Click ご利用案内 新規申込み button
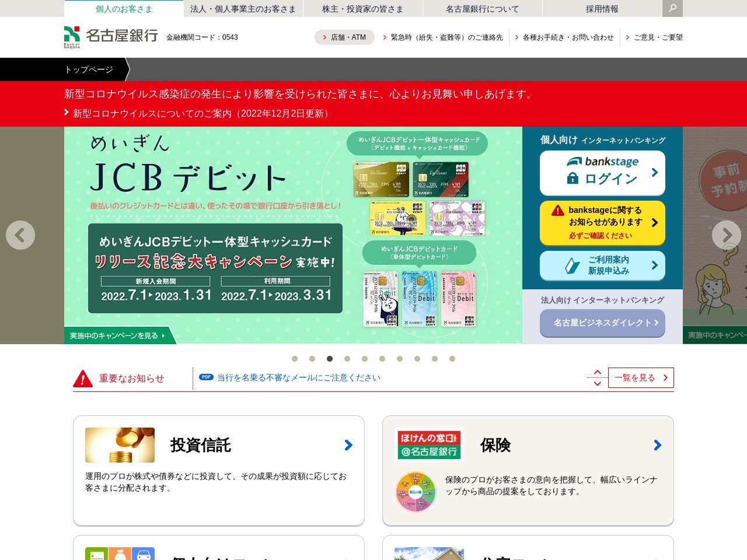Viewport: 747px width, 560px height. [x=602, y=266]
